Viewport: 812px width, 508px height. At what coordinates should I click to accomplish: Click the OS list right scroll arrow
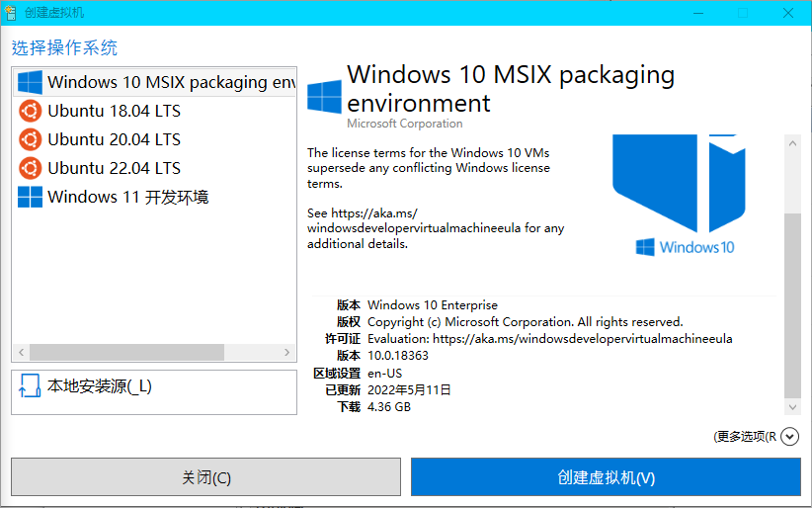(286, 353)
